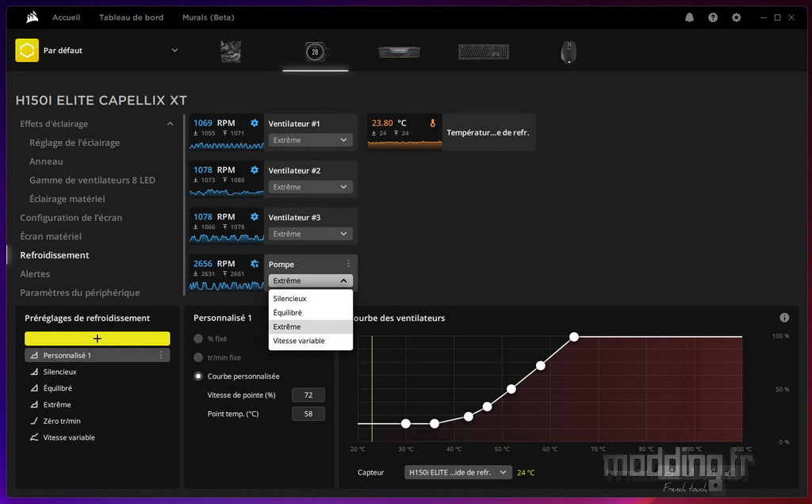This screenshot has height=504, width=812.
Task: Select the % fixé radio option
Action: tap(197, 339)
